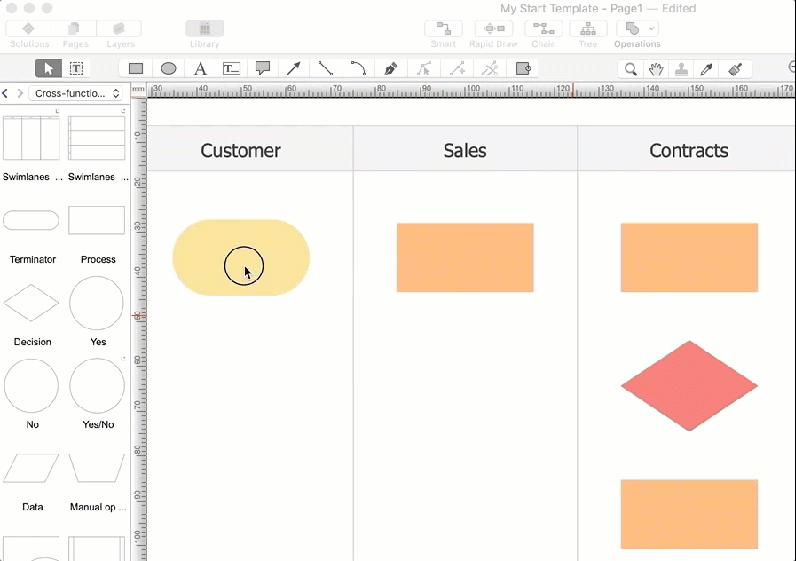Select the red diamond decision shape
This screenshot has width=796, height=561.
[689, 386]
